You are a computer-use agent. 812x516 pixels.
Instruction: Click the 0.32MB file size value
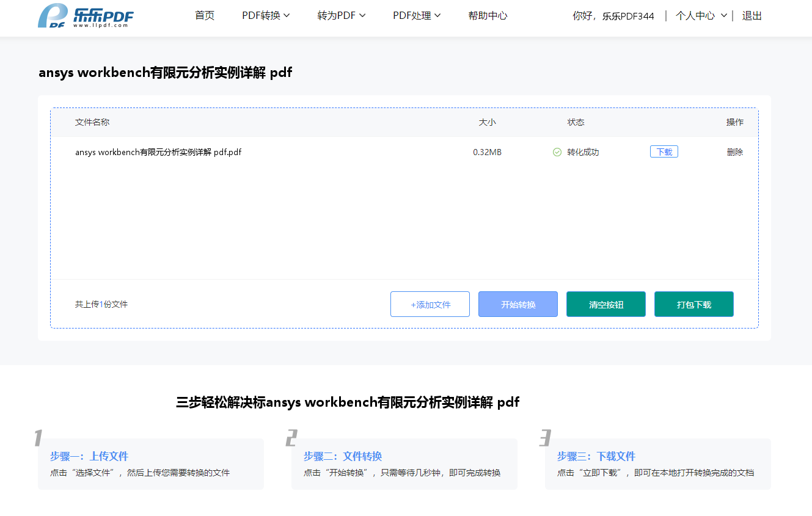(x=487, y=152)
